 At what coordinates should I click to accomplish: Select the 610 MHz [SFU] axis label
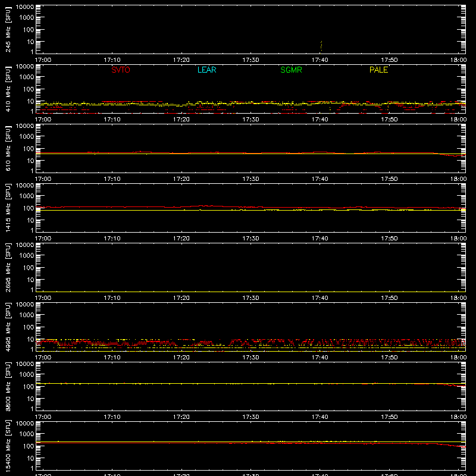tap(8, 148)
